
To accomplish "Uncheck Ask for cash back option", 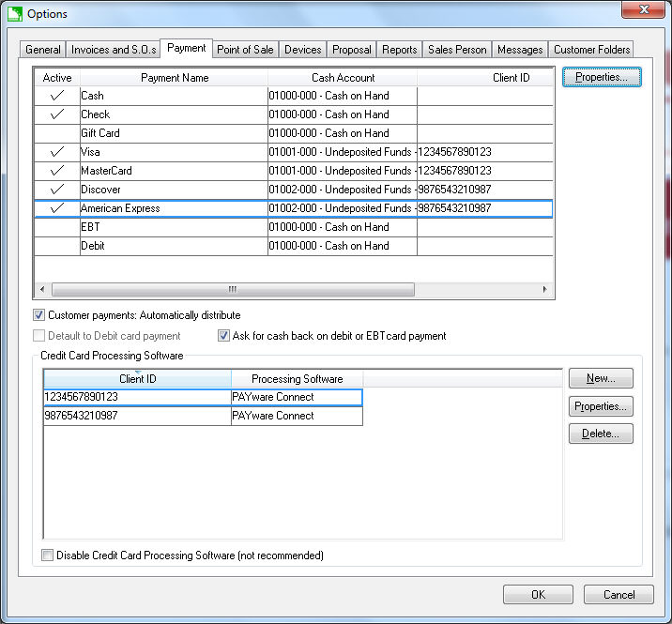I will [224, 336].
